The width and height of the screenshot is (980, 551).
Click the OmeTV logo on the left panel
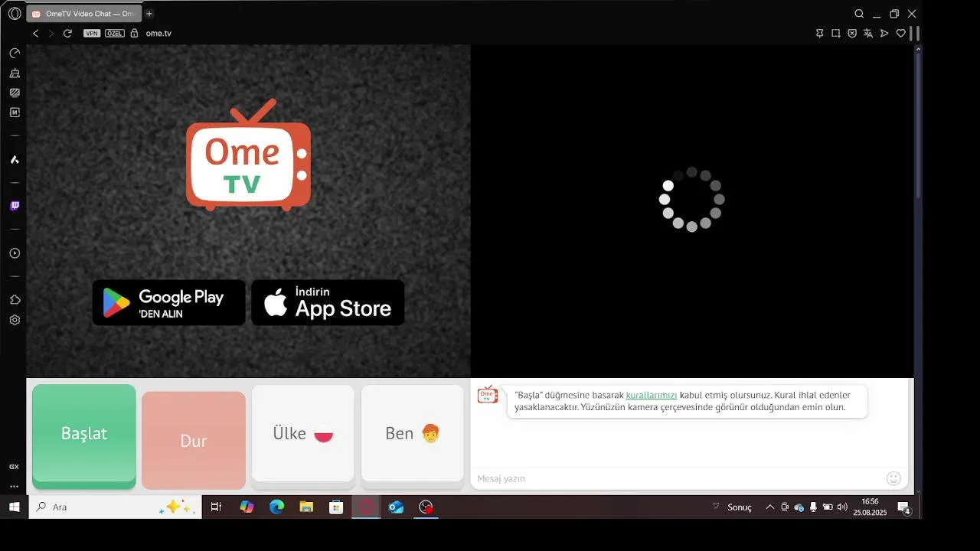click(248, 155)
